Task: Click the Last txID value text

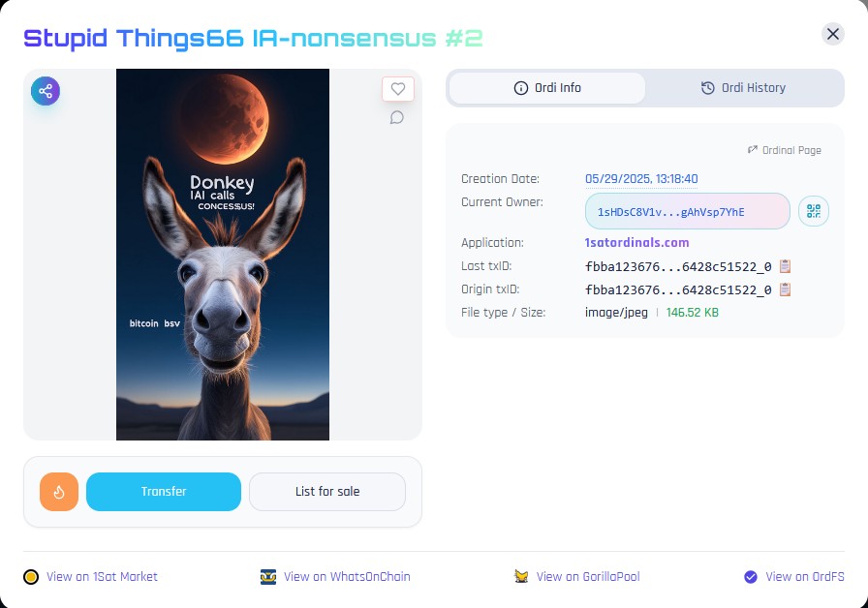Action: pos(678,266)
